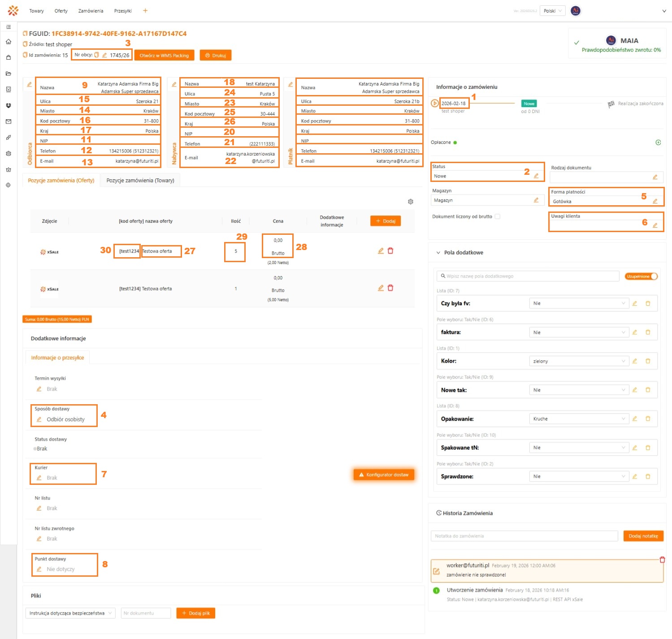Click the Notatka do zamówienia input field
The height and width of the screenshot is (639, 672).
coord(524,536)
